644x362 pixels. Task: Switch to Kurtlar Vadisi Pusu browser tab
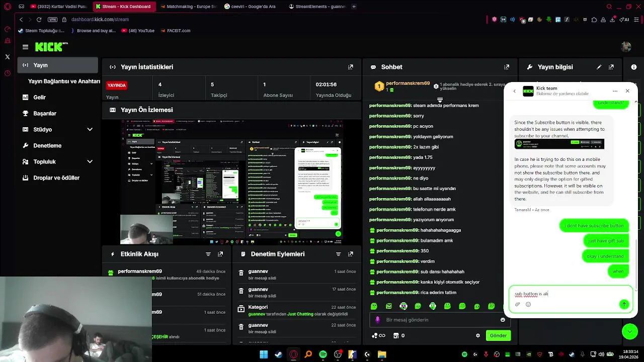click(58, 7)
